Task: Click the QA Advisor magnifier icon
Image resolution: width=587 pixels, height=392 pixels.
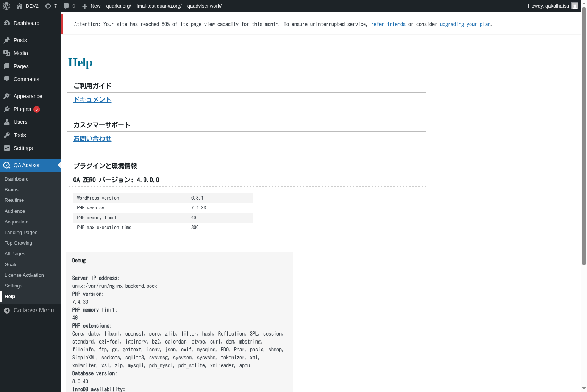Action: click(x=7, y=165)
